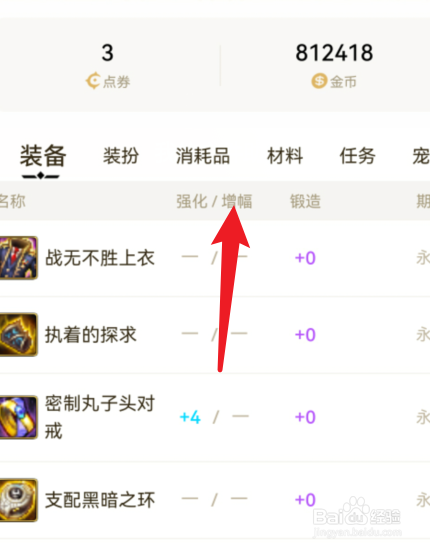Screen dimensions: 430x550
Task: Click the 点券 balance number 3
Action: (108, 53)
